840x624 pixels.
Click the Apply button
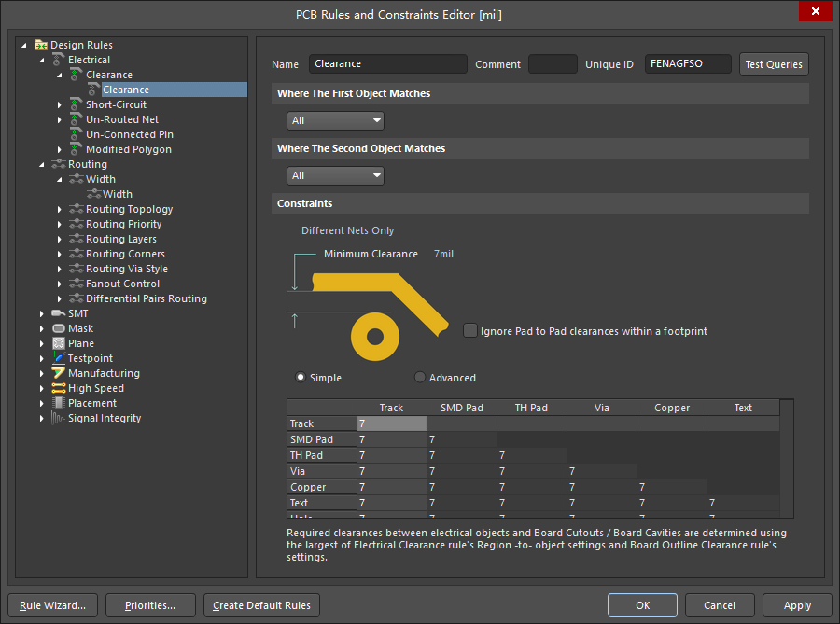click(x=797, y=605)
